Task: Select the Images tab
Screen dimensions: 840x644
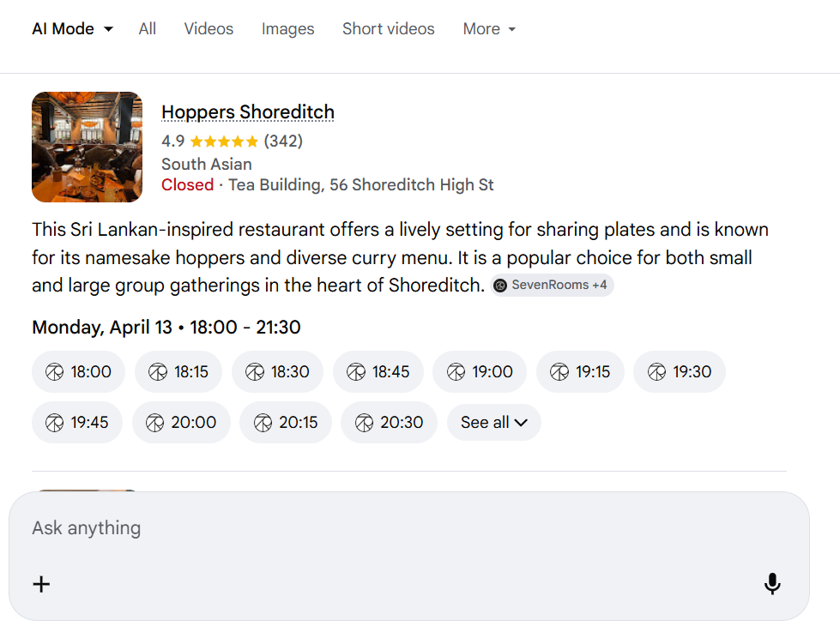Action: 287,28
